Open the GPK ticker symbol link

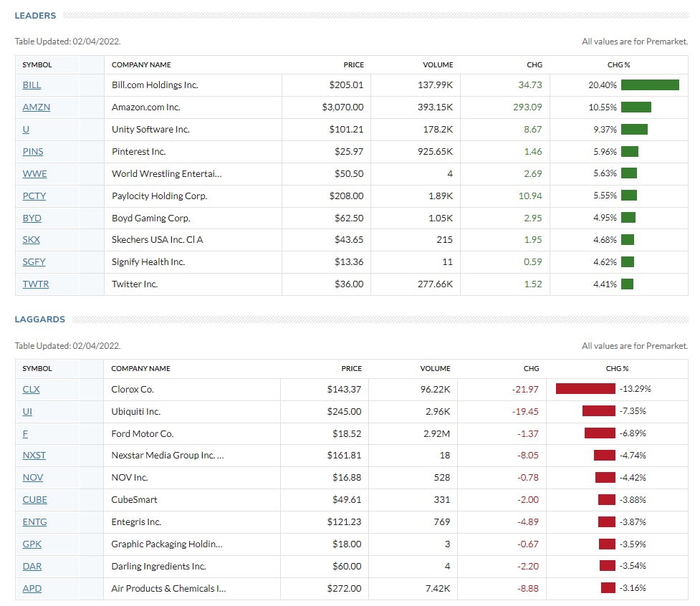[32, 544]
